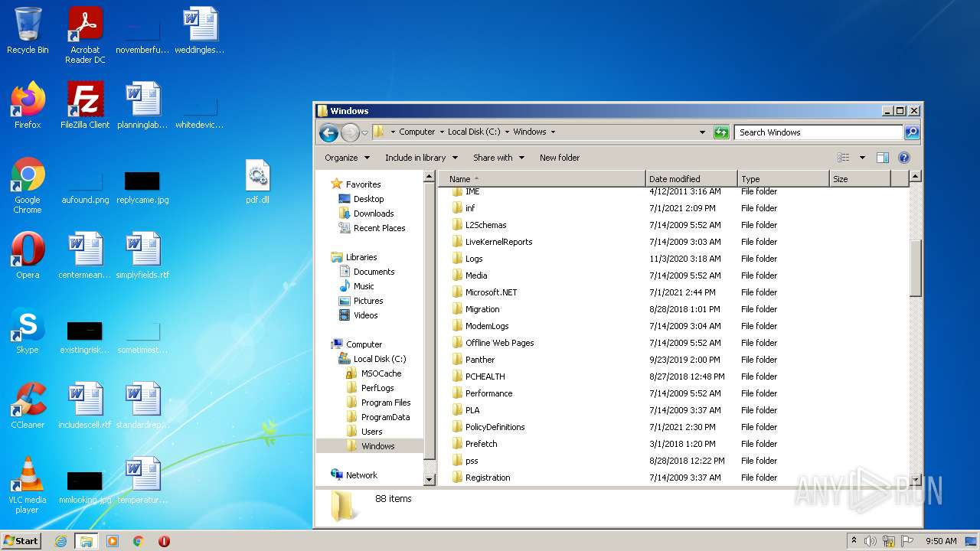Toggle the preview pane icon
Viewport: 980px width, 551px height.
pos(883,158)
